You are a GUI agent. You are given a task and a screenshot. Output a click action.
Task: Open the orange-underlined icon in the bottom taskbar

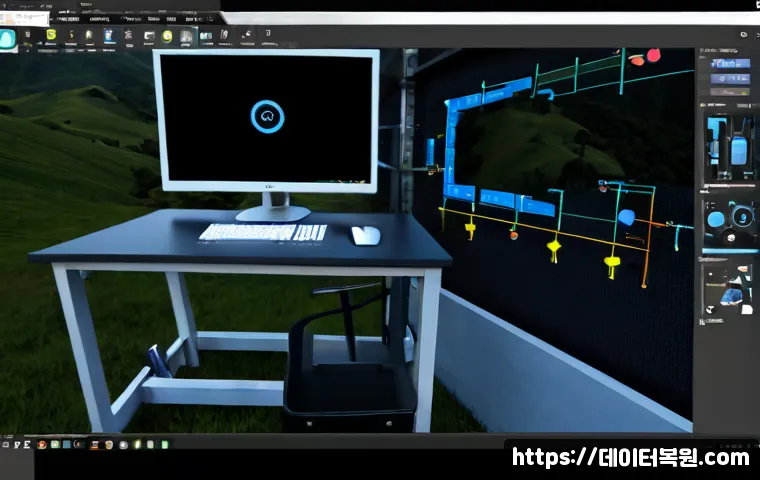(95, 444)
